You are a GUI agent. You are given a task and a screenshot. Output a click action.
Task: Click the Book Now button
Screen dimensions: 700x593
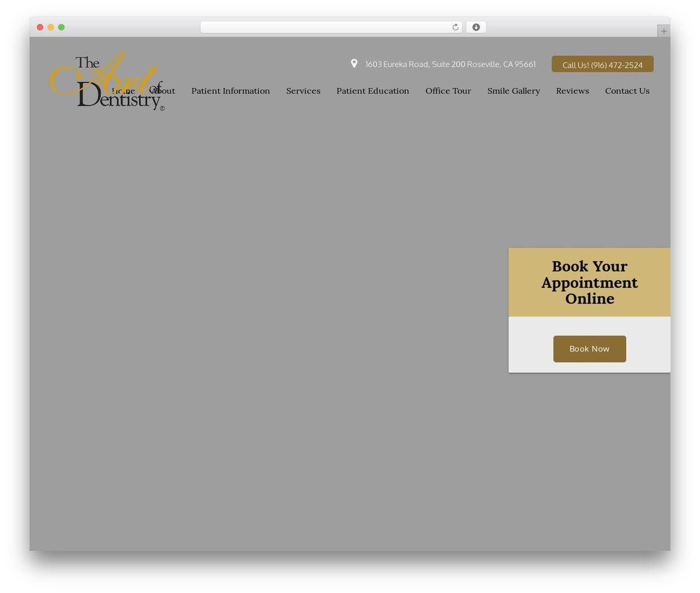[x=590, y=349]
